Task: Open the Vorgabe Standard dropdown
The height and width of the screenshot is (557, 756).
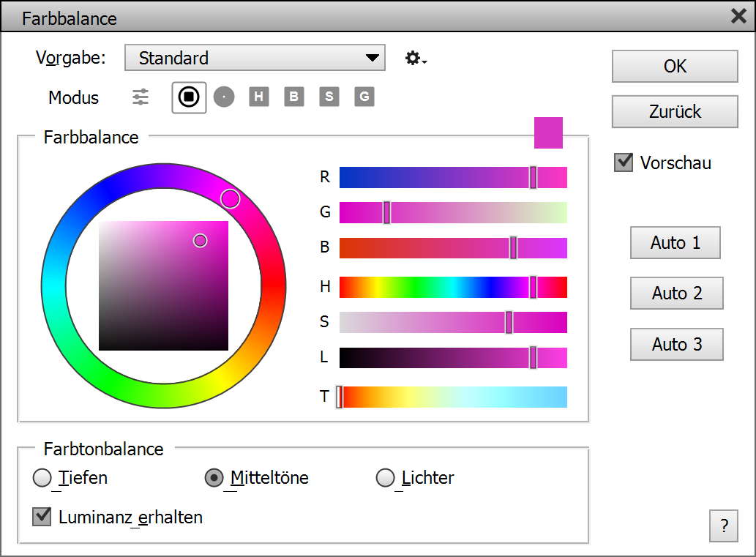Action: [x=255, y=59]
